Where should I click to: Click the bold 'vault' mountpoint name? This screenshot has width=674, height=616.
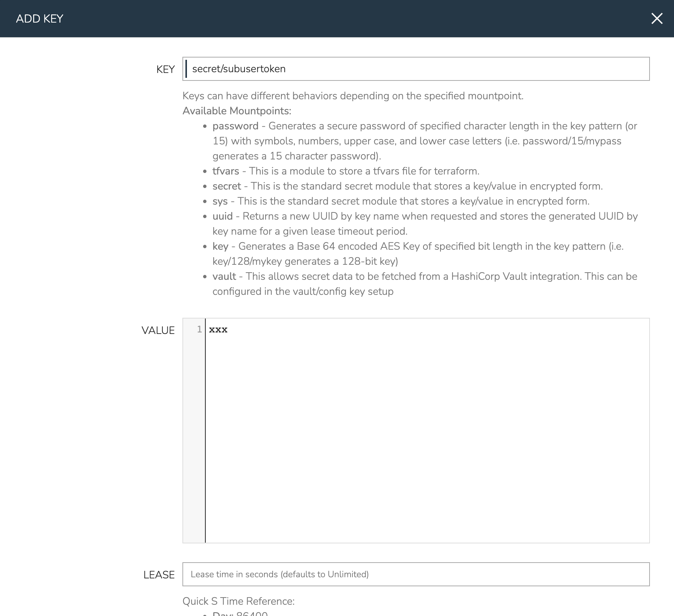224,276
